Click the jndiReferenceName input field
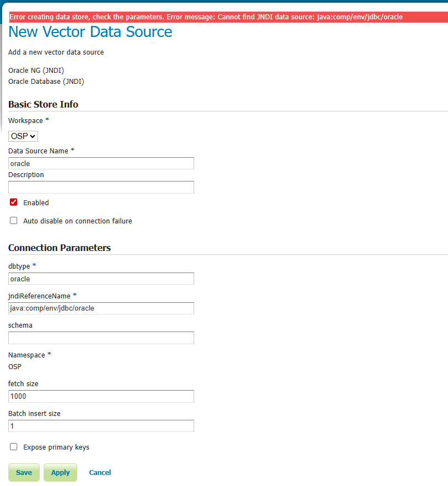This screenshot has height=486, width=448. tap(101, 308)
